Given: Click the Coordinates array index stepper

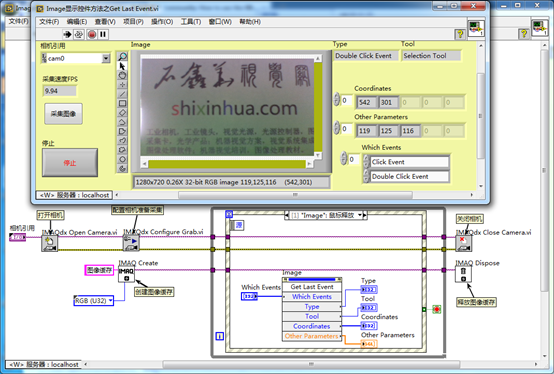Looking at the screenshot, I should [337, 100].
